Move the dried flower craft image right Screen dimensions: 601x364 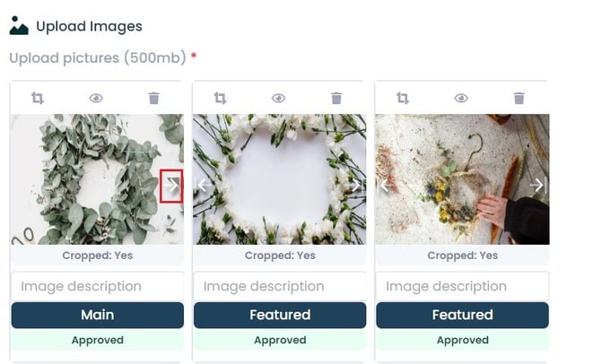coord(537,186)
